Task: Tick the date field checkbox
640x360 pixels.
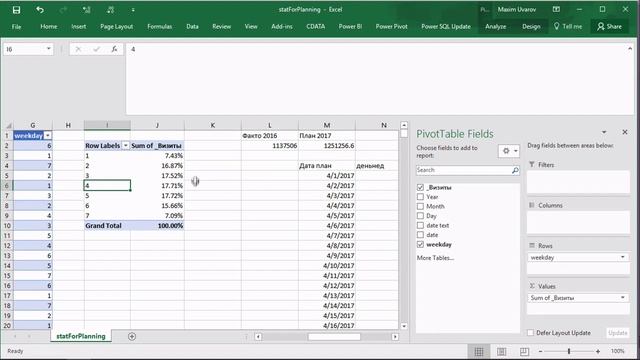Action: point(420,235)
